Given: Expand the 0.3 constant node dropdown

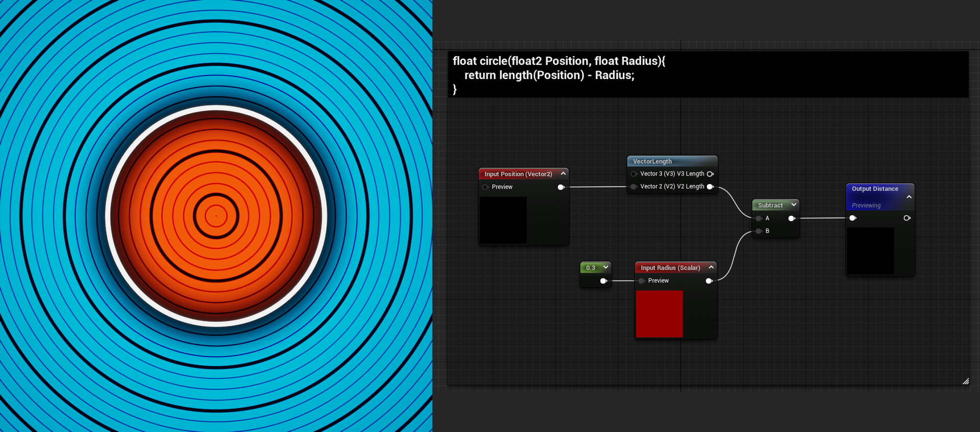Looking at the screenshot, I should click(606, 267).
